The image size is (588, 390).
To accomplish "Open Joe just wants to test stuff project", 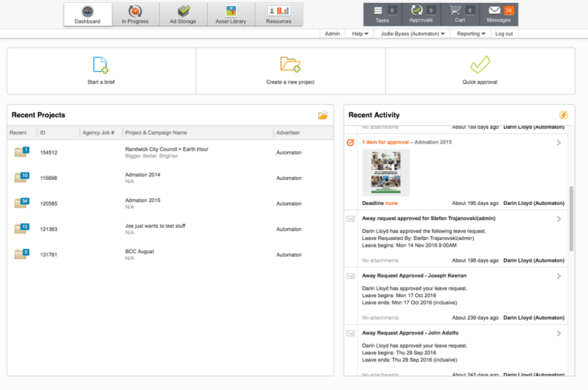I will coord(155,226).
